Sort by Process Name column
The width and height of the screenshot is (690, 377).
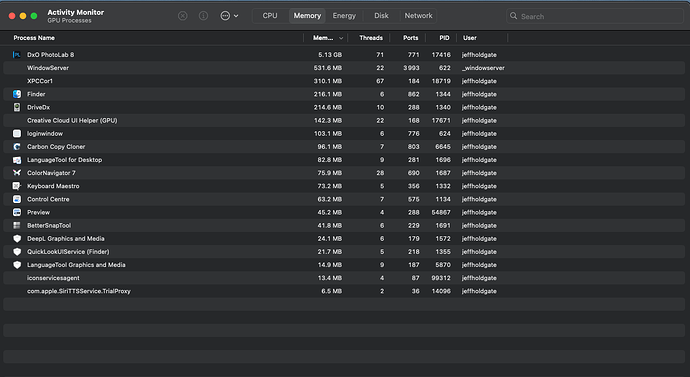coord(34,38)
